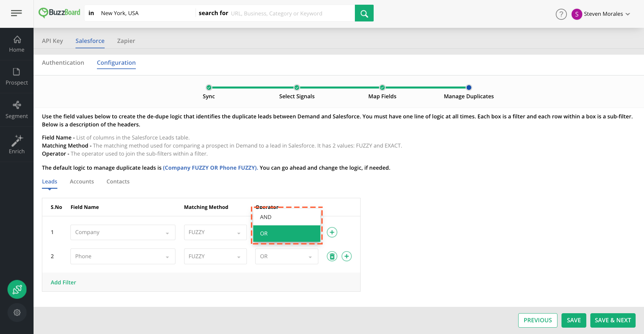The image size is (644, 334).
Task: Open the Company field name dropdown
Action: coord(123,232)
